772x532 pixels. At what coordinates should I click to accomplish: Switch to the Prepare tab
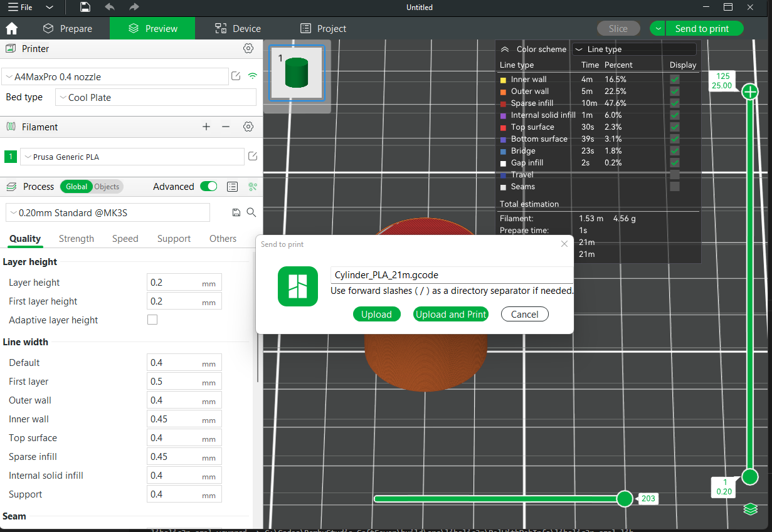tap(67, 29)
